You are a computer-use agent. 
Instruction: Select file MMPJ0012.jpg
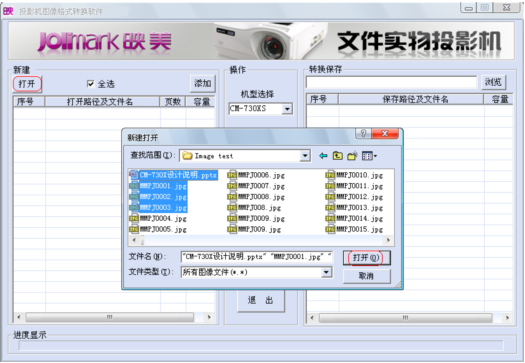point(354,197)
